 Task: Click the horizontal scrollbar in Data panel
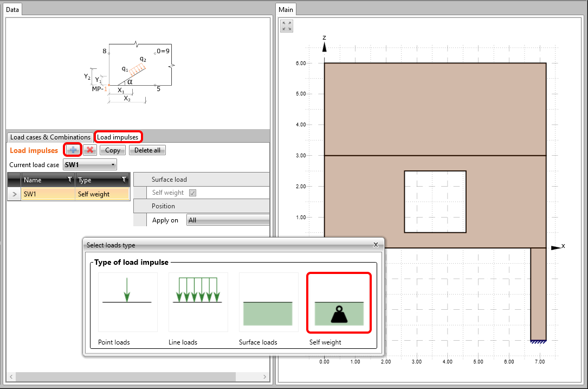tap(125, 377)
